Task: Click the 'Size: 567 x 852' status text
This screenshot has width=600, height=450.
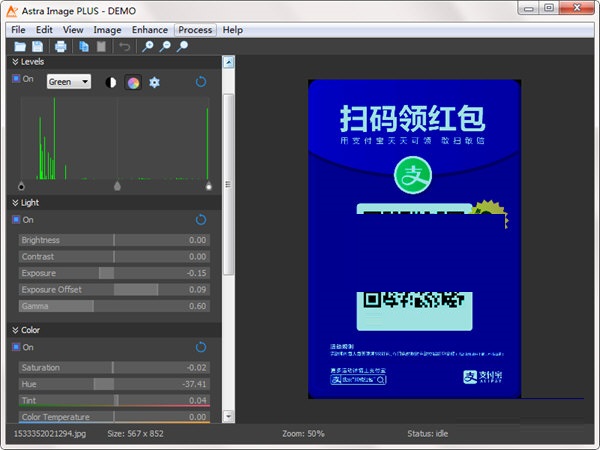Action: coord(135,434)
